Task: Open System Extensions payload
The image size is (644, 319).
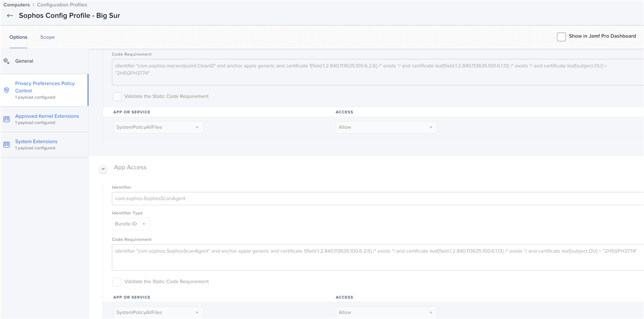Action: [x=44, y=144]
